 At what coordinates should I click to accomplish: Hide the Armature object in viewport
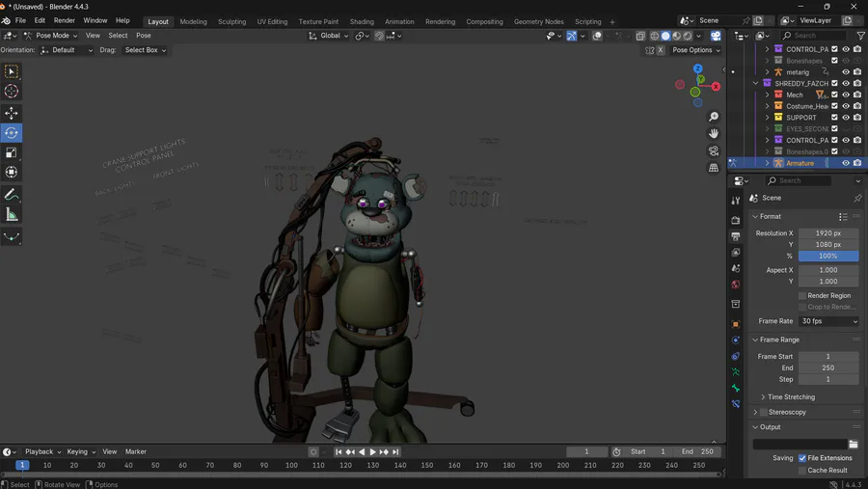[845, 163]
